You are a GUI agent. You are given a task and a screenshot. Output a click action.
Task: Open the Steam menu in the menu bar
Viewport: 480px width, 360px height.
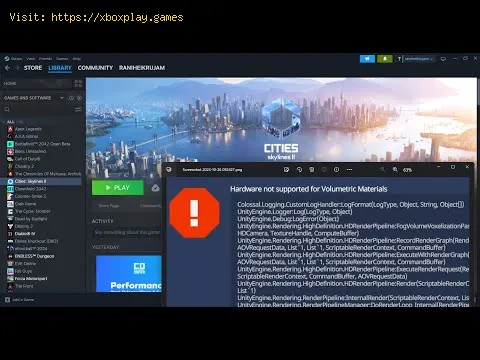point(16,59)
